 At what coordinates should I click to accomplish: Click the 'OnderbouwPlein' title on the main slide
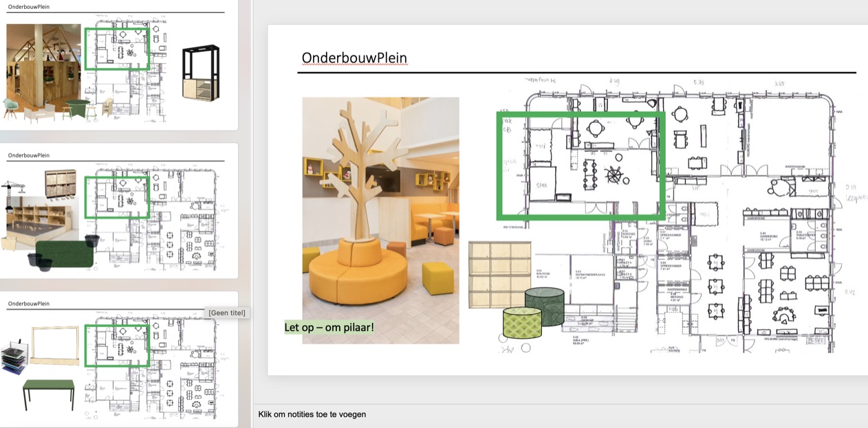point(355,58)
